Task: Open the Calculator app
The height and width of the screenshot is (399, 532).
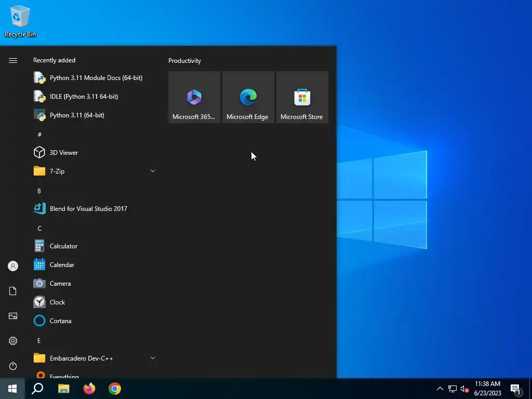Action: (95, 246)
